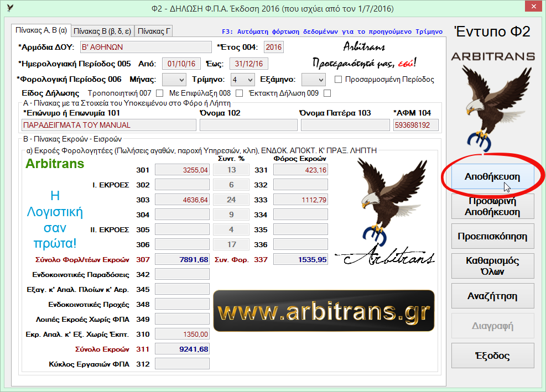Screen dimensions: 546x392
Task: Open the Εξάμηνο dropdown
Action: tap(314, 80)
